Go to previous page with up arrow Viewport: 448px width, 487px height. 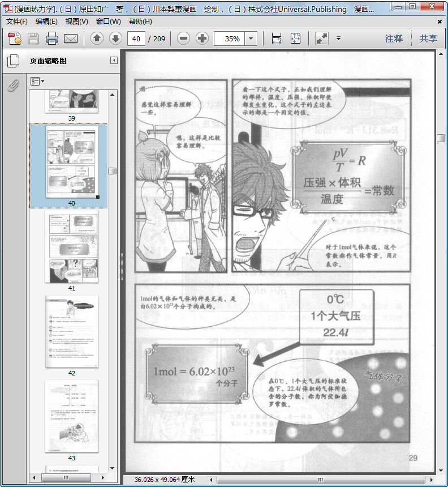pyautogui.click(x=97, y=39)
